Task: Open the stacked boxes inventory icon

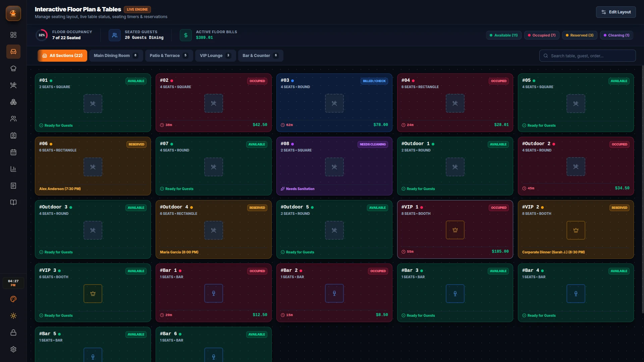Action: (13, 102)
